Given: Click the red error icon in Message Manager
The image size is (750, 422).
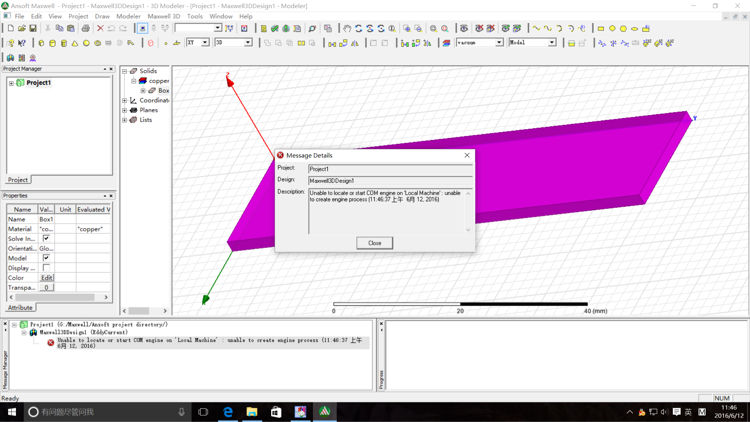Looking at the screenshot, I should point(51,343).
